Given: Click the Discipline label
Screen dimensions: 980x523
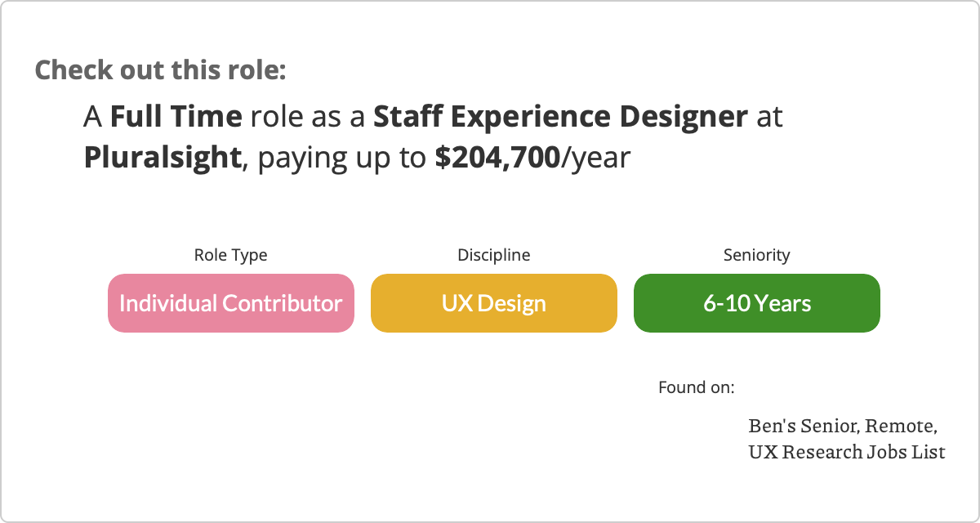Looking at the screenshot, I should pyautogui.click(x=493, y=255).
